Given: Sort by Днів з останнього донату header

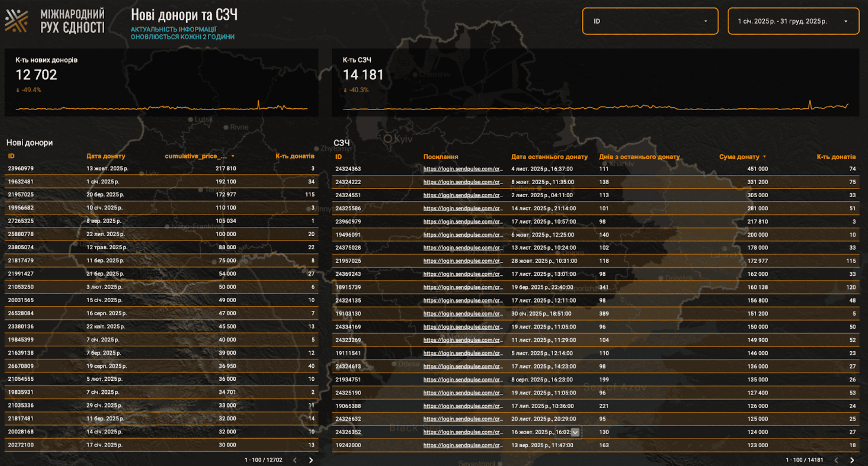Looking at the screenshot, I should [x=639, y=157].
